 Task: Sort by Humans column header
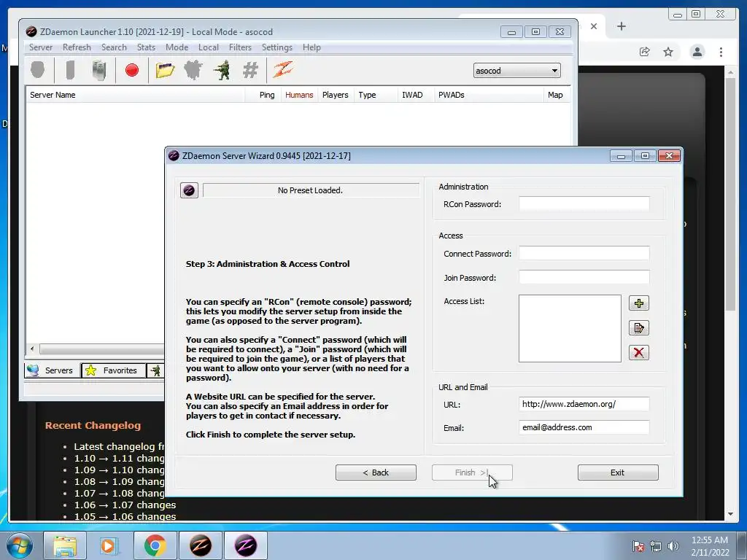299,95
